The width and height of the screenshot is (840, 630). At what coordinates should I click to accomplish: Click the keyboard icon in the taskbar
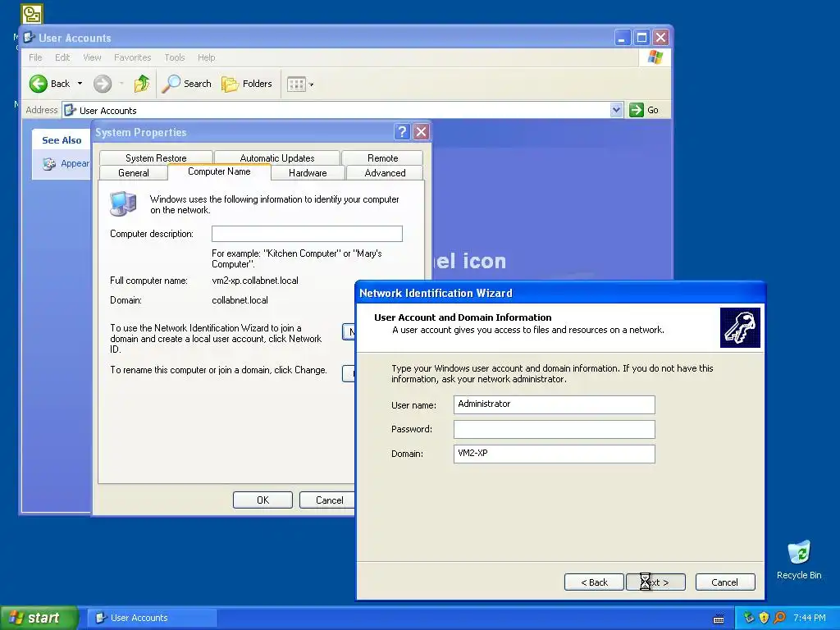[719, 619]
